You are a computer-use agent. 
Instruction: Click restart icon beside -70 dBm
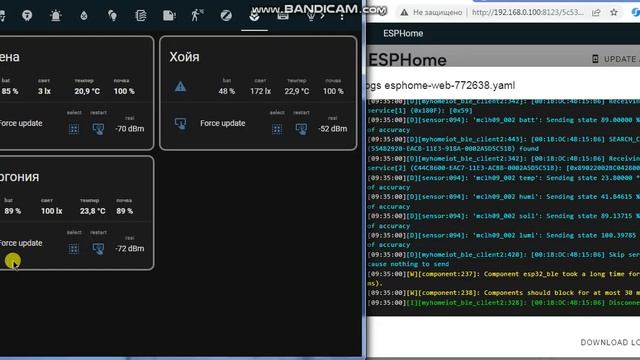(98, 129)
